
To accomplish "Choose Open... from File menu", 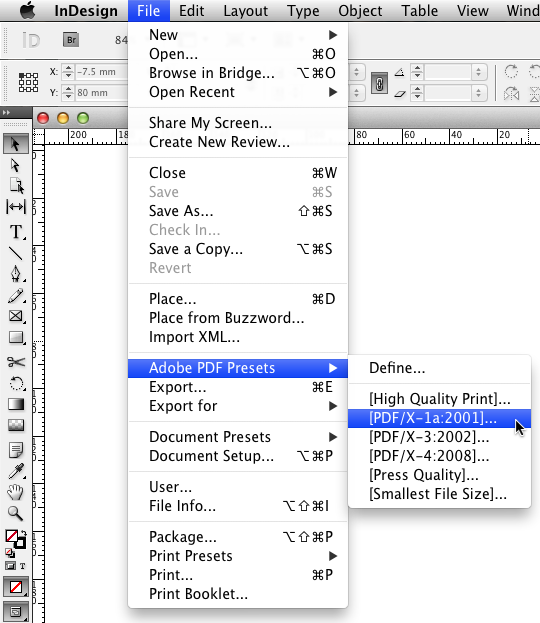I will coord(238,54).
